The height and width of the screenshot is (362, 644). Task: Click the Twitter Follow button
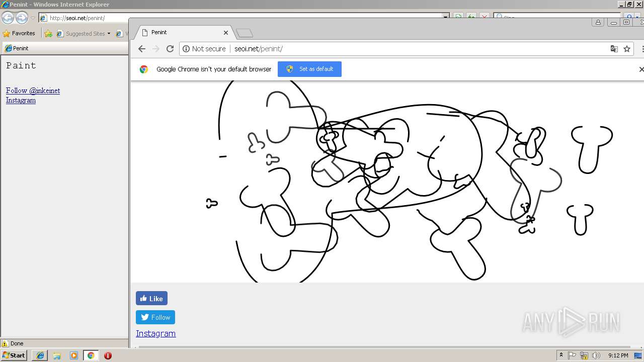[x=155, y=317]
